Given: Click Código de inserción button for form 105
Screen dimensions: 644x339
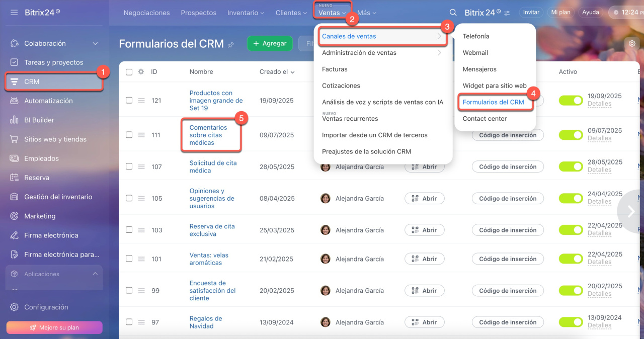Looking at the screenshot, I should (x=507, y=199).
